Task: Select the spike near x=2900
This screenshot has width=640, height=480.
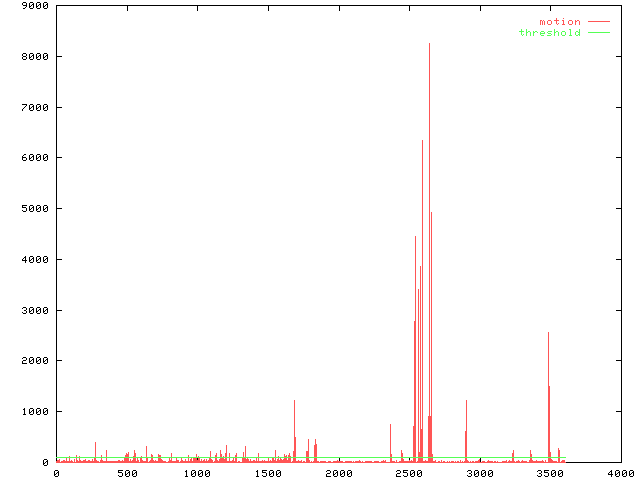Action: [466, 402]
